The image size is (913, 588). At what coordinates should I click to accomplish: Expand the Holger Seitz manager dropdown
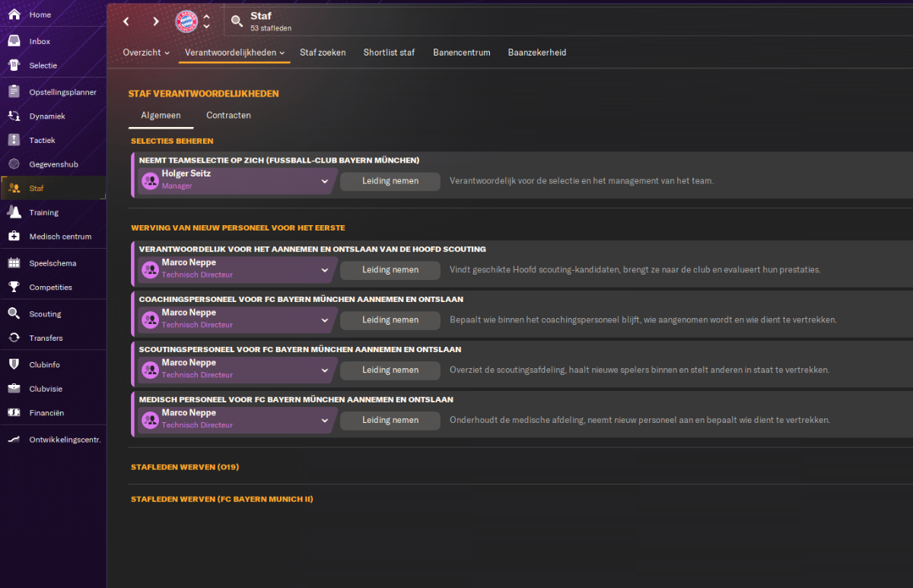(x=325, y=181)
